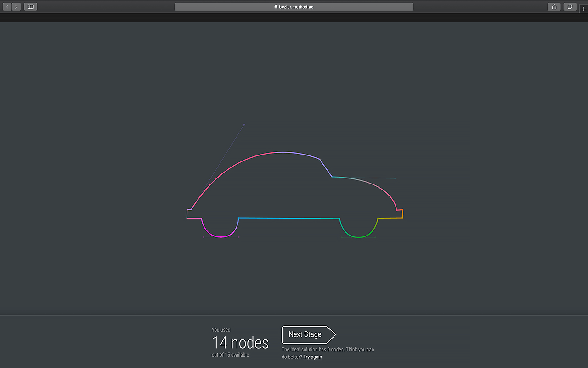588x368 pixels.
Task: Click right handle point under rear wheel
Action: click(x=239, y=237)
